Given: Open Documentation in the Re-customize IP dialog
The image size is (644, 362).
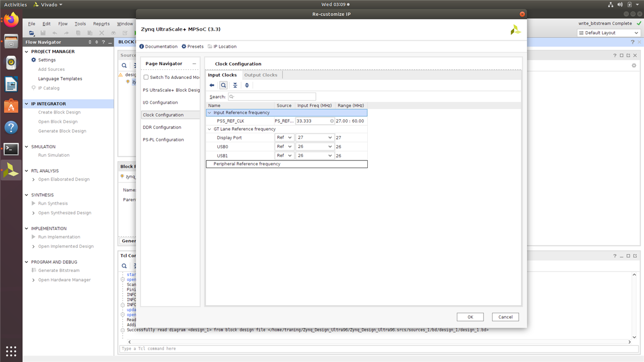Looking at the screenshot, I should [x=158, y=46].
